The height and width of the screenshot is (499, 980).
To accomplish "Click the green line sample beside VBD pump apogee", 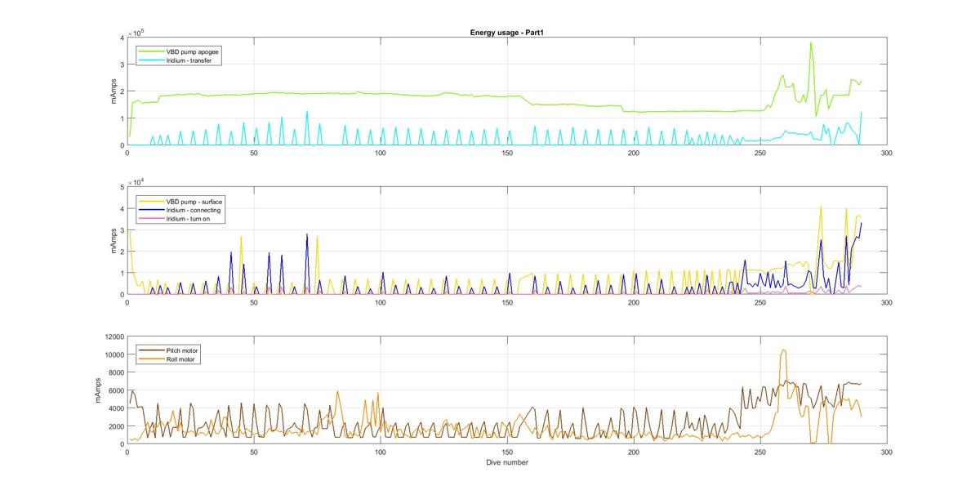I will point(151,51).
